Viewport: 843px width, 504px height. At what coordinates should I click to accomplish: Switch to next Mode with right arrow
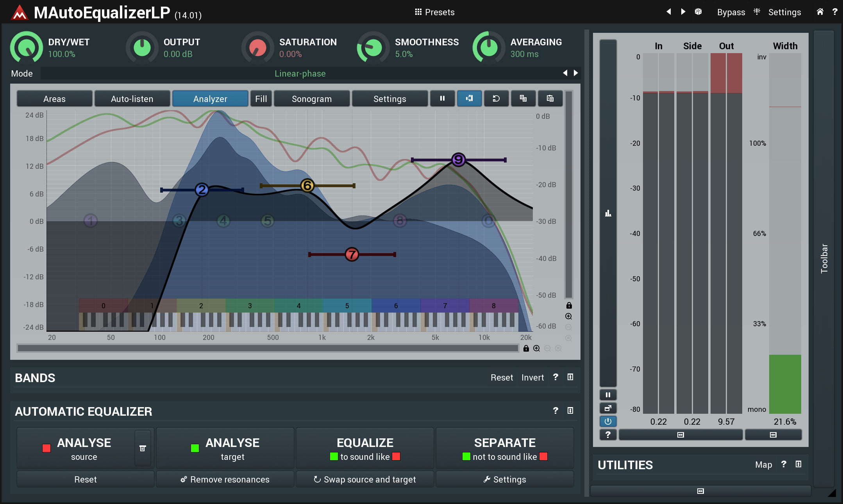576,73
